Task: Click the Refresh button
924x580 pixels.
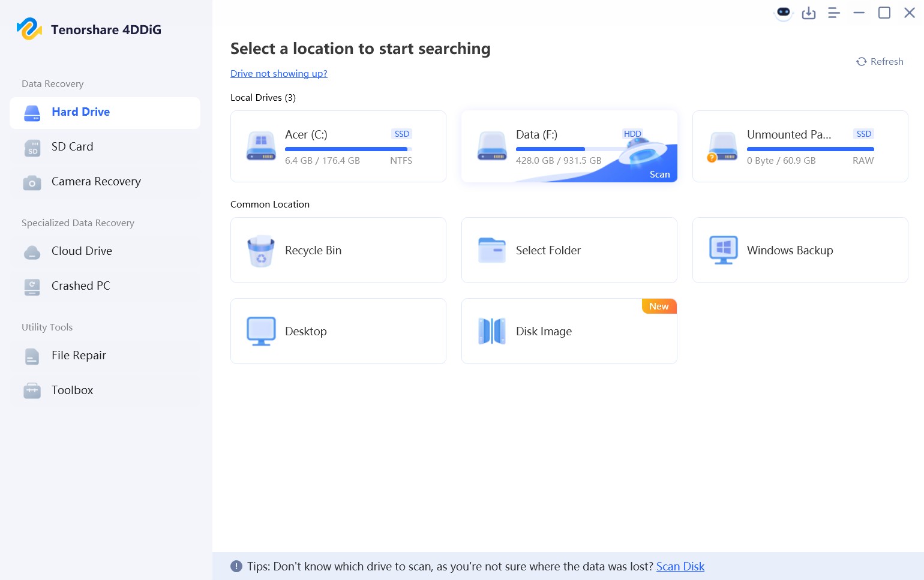Action: [x=880, y=62]
